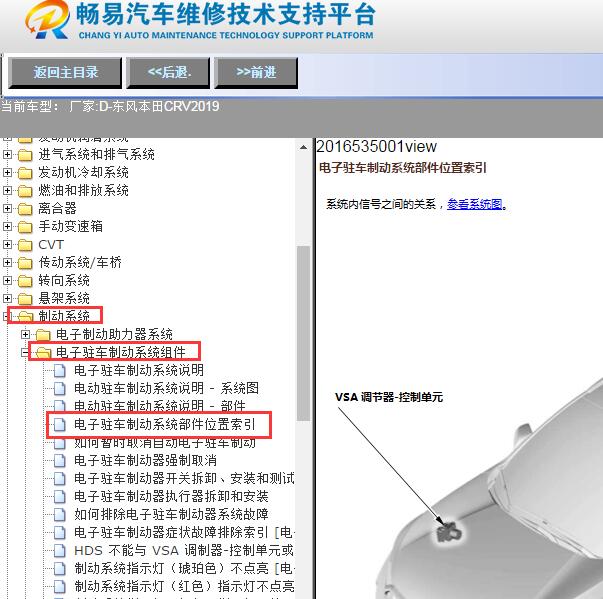603x599 pixels.
Task: Select the 悬架系统 tree item
Action: (64, 298)
